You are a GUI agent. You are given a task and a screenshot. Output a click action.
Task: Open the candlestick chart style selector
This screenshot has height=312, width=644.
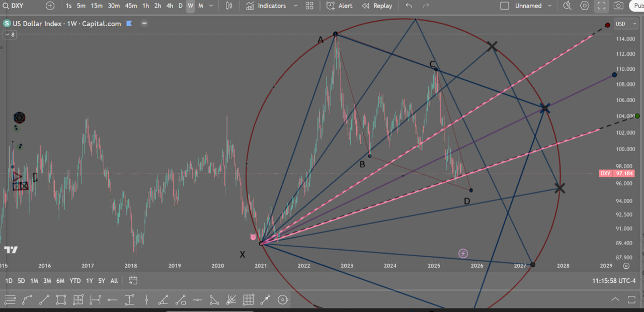(x=229, y=6)
